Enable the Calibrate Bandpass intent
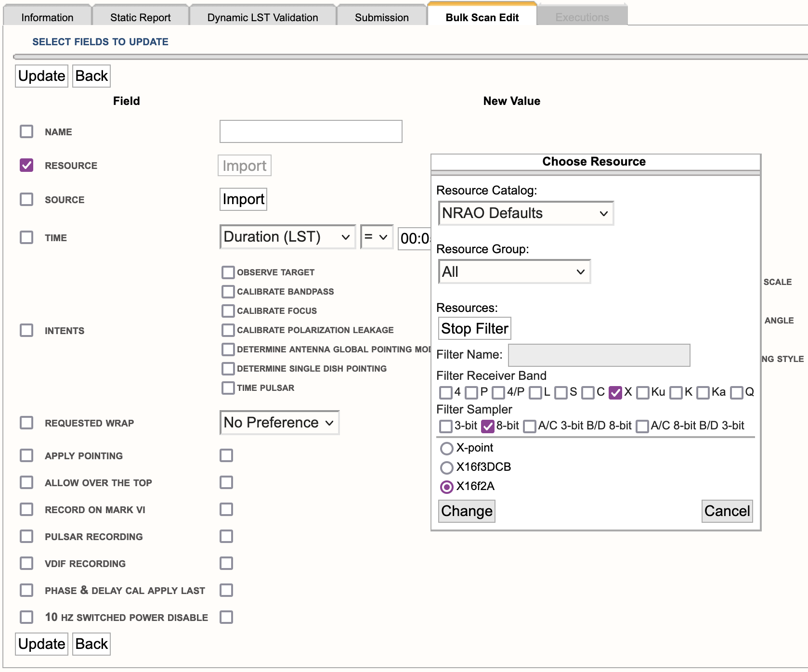Screen dimensions: 808x672 click(x=228, y=292)
